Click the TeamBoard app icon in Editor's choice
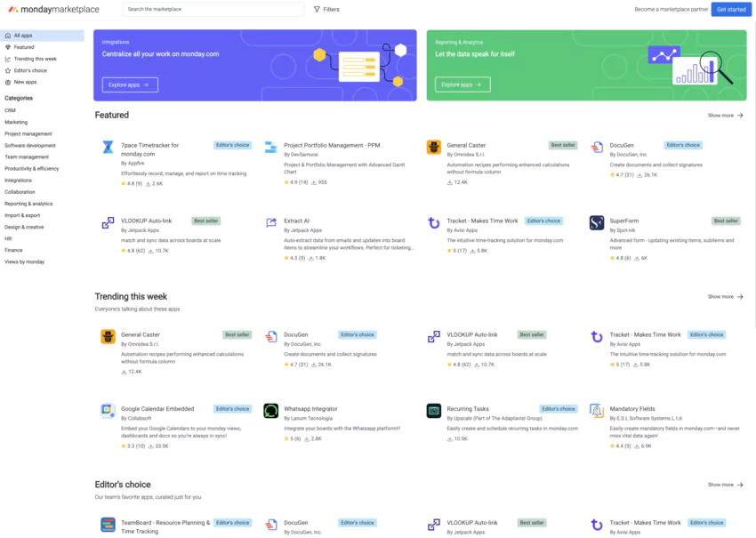Image resolution: width=756 pixels, height=538 pixels. [108, 524]
